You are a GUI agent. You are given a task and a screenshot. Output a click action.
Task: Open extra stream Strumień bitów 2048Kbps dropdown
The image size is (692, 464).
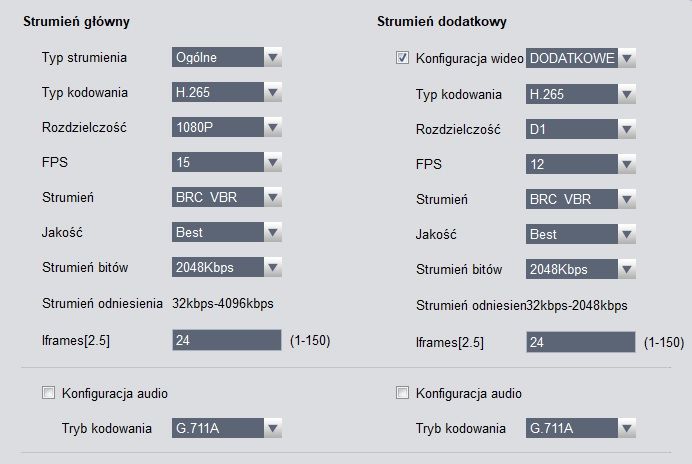point(580,269)
